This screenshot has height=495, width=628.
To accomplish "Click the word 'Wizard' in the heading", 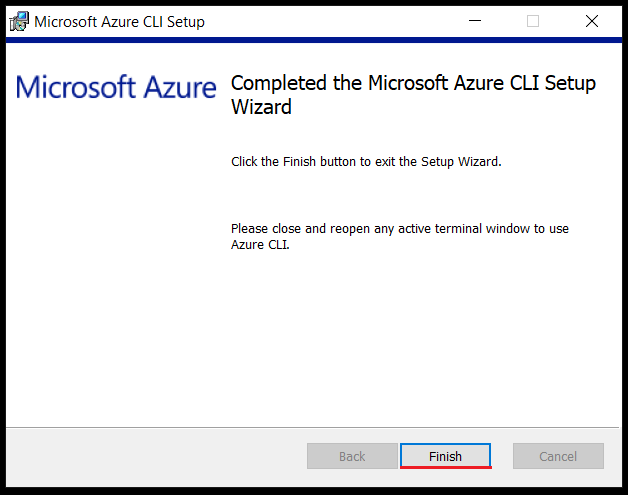I will [261, 107].
